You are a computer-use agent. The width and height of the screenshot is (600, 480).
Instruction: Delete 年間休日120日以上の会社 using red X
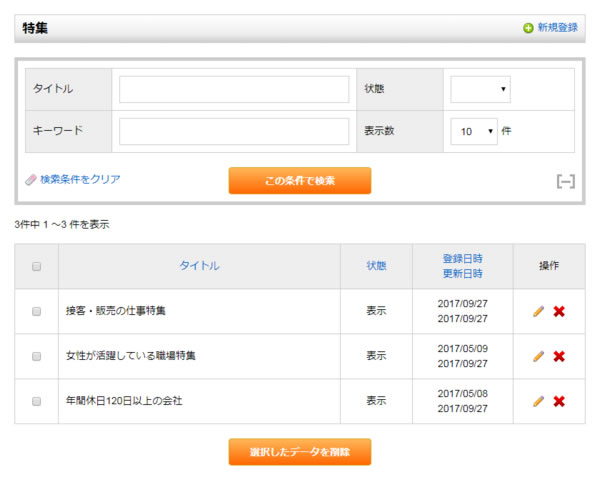click(559, 401)
